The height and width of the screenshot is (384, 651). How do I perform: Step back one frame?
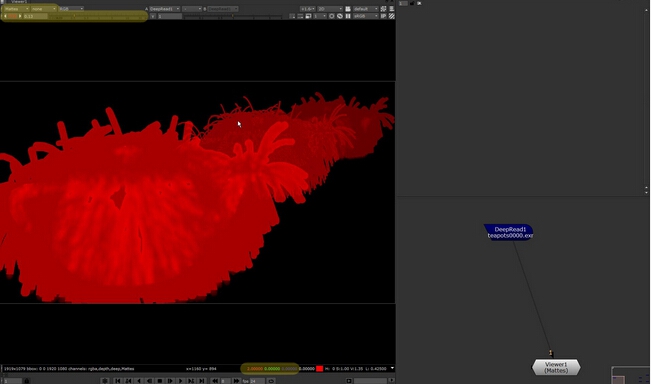(149, 381)
